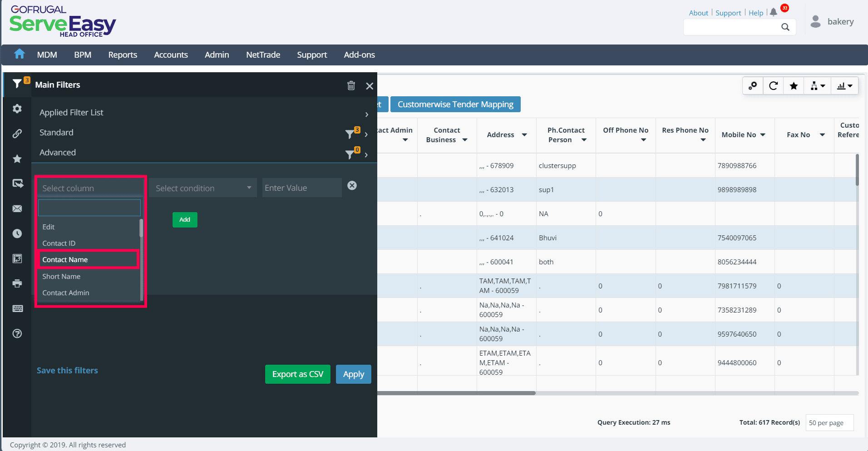Open the chart type dropdown in toolbar
The height and width of the screenshot is (451, 868).
[844, 86]
